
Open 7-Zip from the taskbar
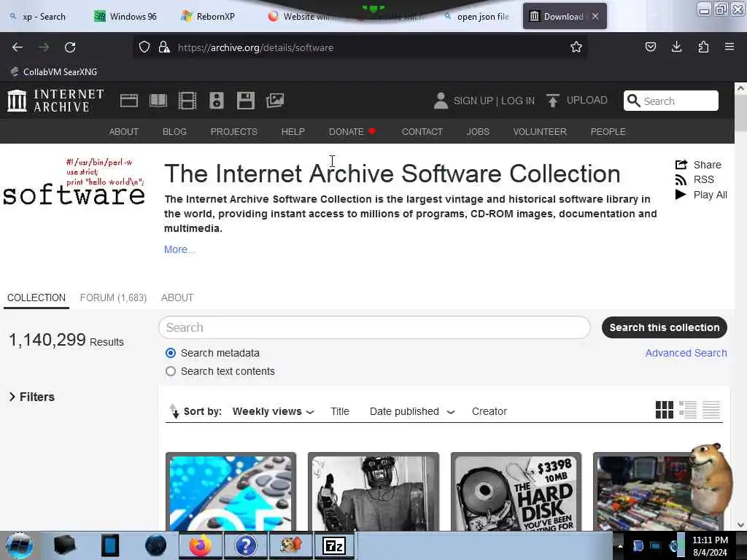pos(334,545)
